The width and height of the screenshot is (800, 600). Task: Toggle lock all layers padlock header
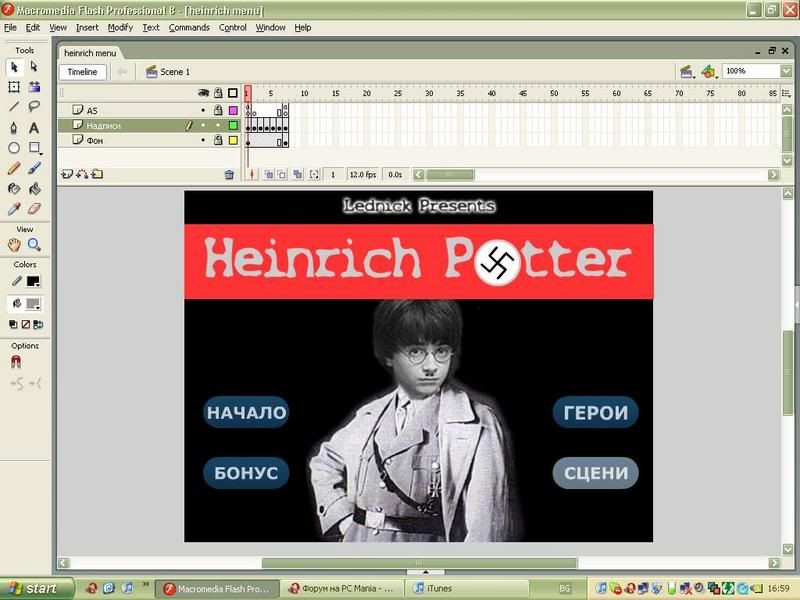pyautogui.click(x=218, y=93)
